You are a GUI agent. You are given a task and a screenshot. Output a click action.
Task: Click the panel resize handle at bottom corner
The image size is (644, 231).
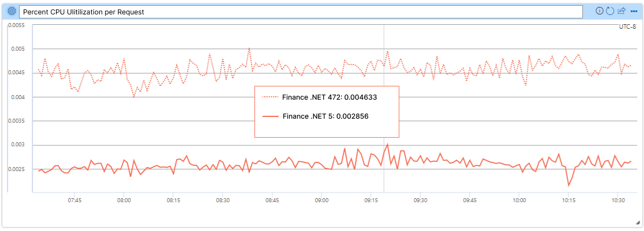click(638, 222)
